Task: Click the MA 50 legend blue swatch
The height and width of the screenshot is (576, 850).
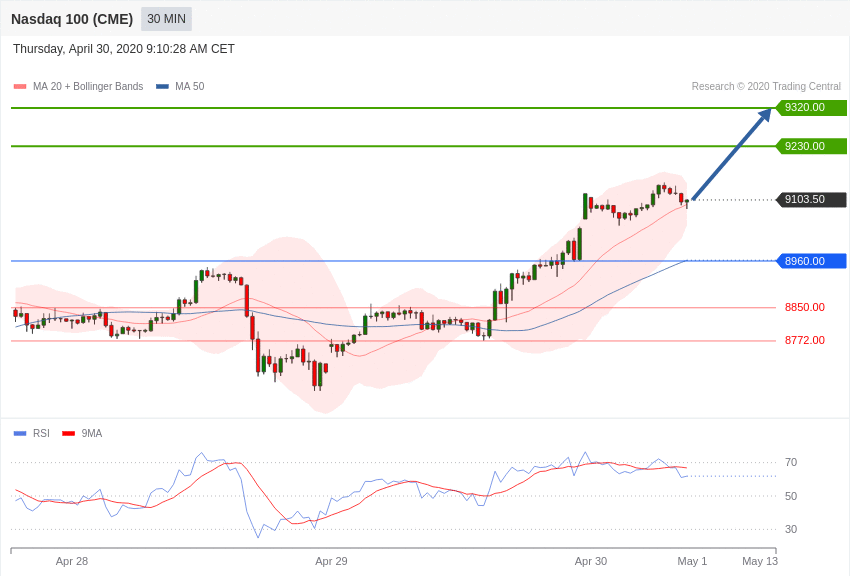Action: click(162, 87)
